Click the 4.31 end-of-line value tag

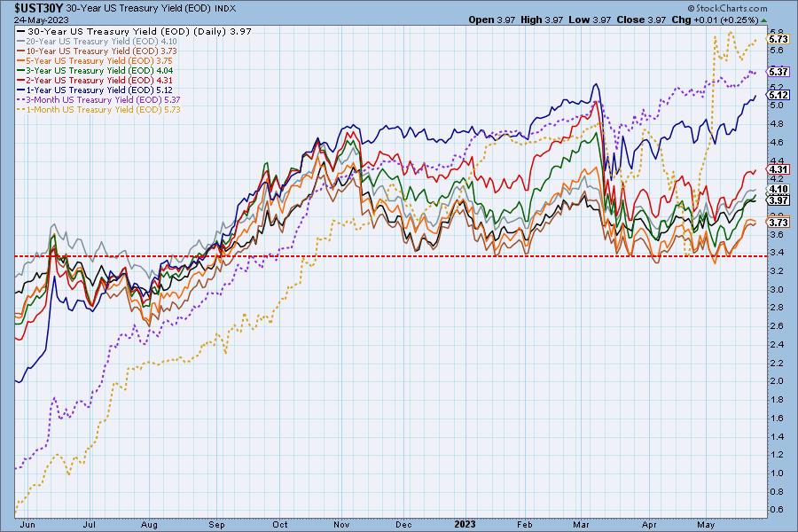coord(778,169)
